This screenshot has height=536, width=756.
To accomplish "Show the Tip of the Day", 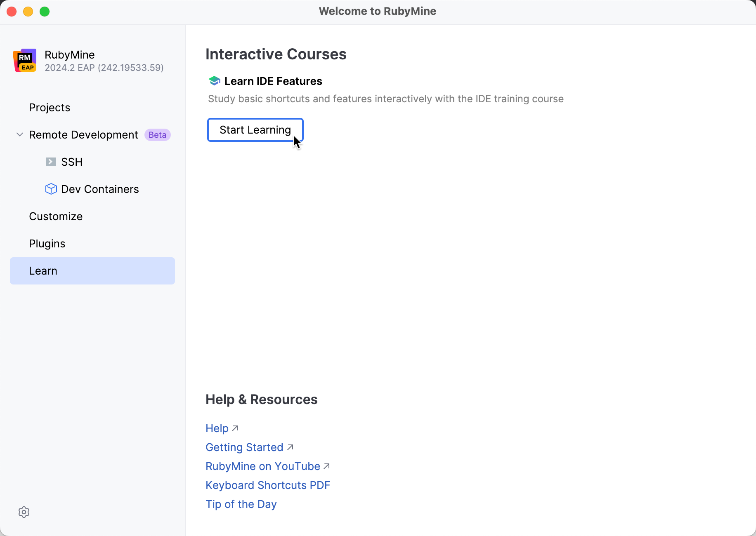I will click(241, 504).
